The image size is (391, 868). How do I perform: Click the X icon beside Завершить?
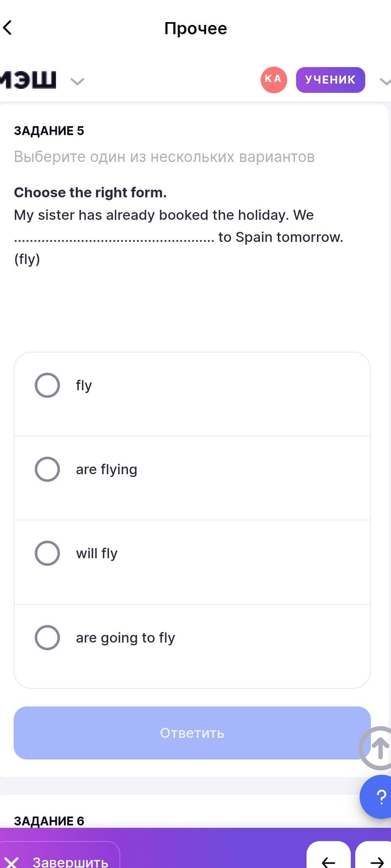click(x=12, y=862)
